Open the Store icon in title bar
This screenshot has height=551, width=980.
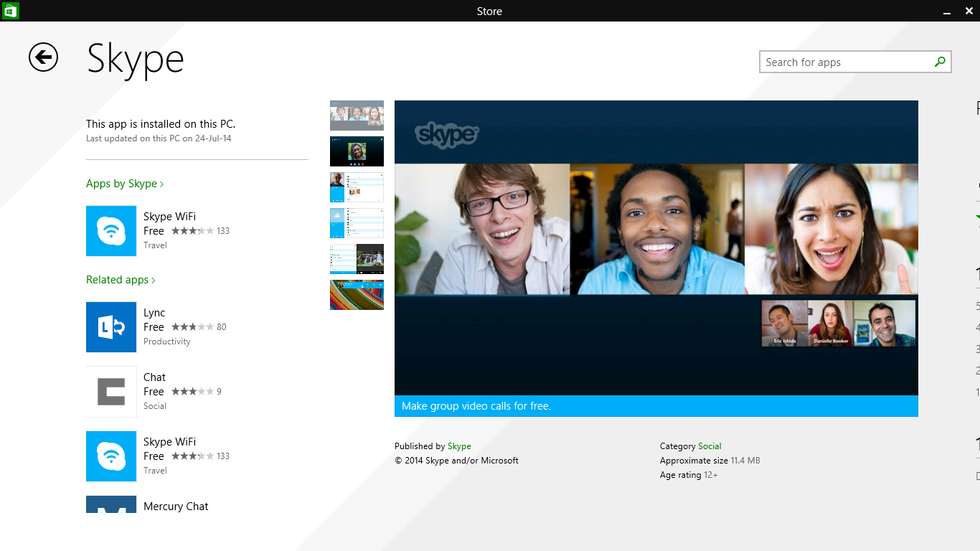tap(10, 11)
